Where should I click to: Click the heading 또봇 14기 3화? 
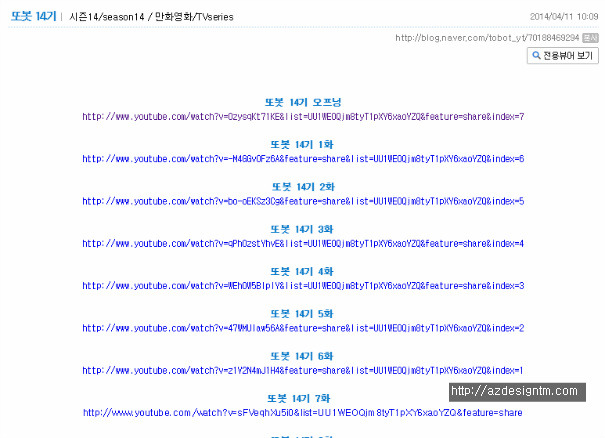point(302,230)
